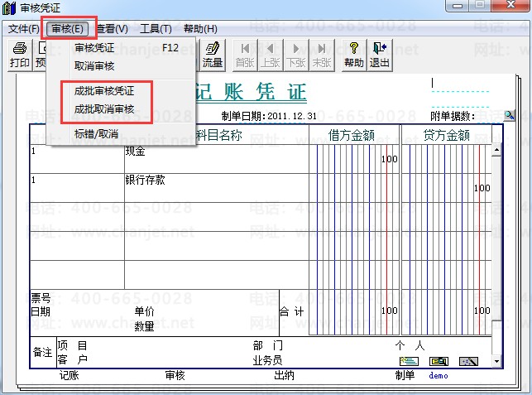The image size is (532, 395).
Task: Open 帮助 (Help) from the toolbar
Action: [354, 55]
